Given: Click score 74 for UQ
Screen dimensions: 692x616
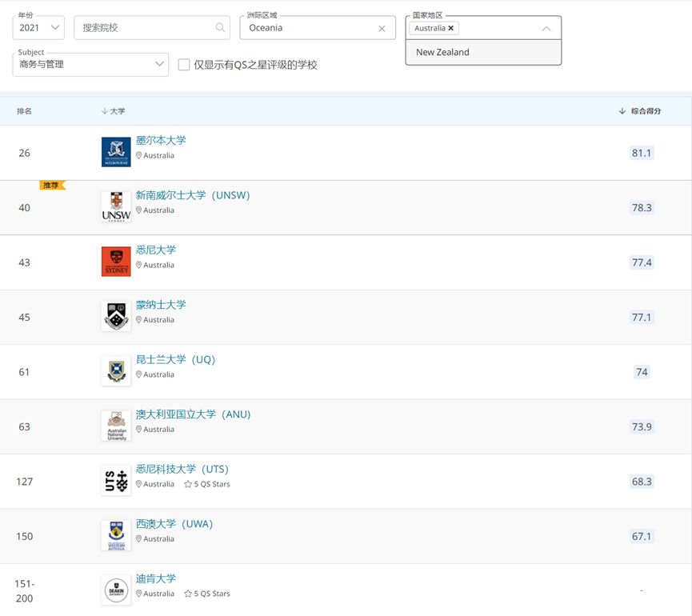Looking at the screenshot, I should (x=642, y=372).
